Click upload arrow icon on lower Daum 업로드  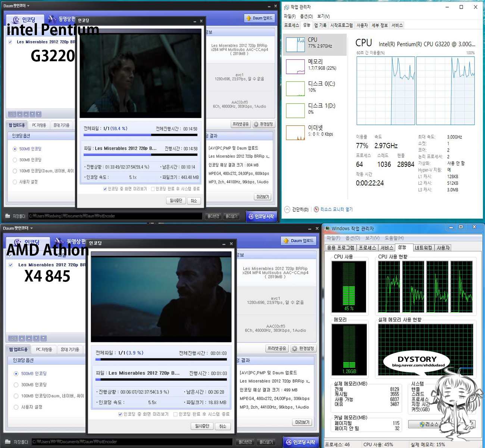click(286, 241)
